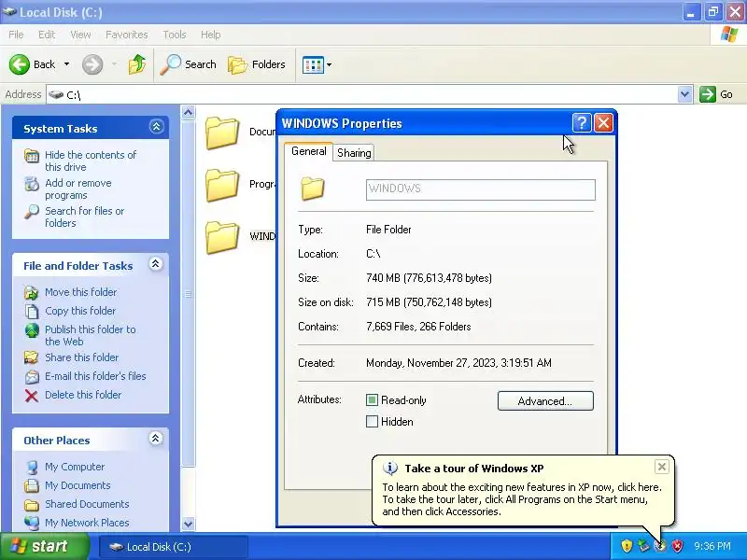Image resolution: width=747 pixels, height=560 pixels.
Task: Open the Help menu
Action: (211, 35)
